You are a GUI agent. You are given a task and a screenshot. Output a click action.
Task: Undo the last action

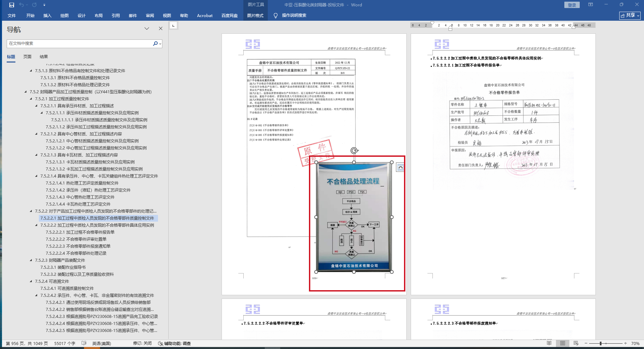pyautogui.click(x=21, y=5)
